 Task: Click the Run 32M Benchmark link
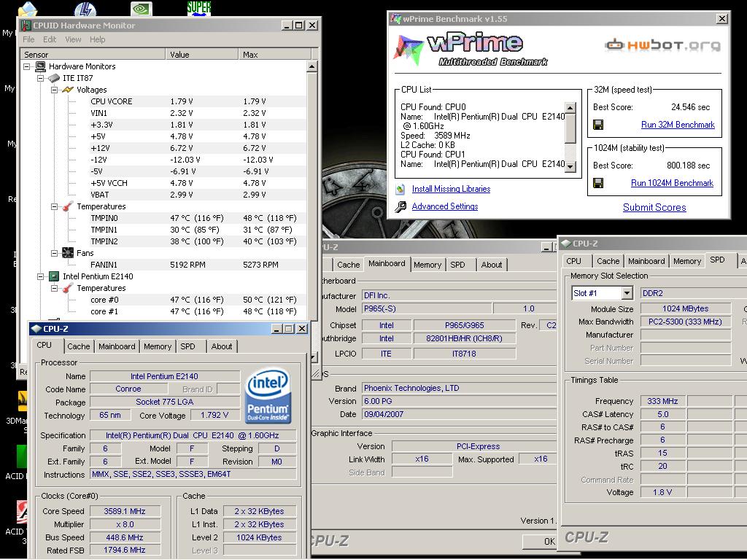pos(678,125)
